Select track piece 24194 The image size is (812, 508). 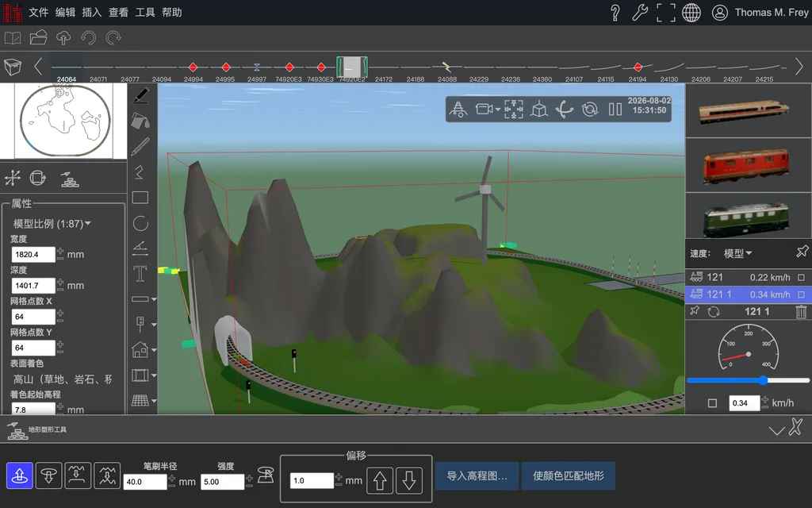click(x=638, y=71)
